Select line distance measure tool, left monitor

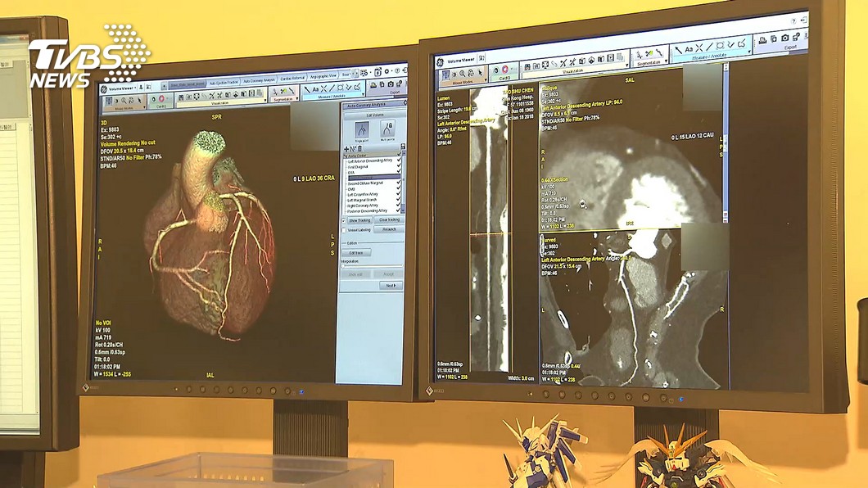[x=332, y=88]
